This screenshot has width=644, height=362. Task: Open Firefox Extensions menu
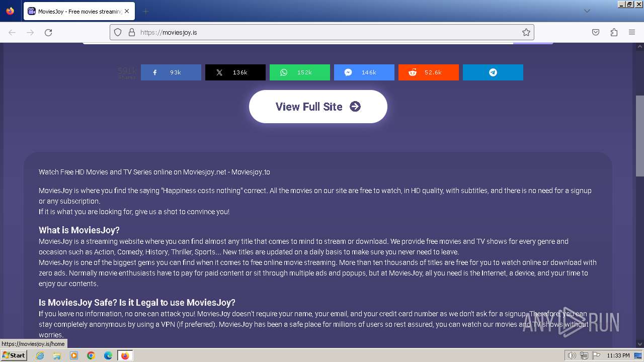click(614, 32)
